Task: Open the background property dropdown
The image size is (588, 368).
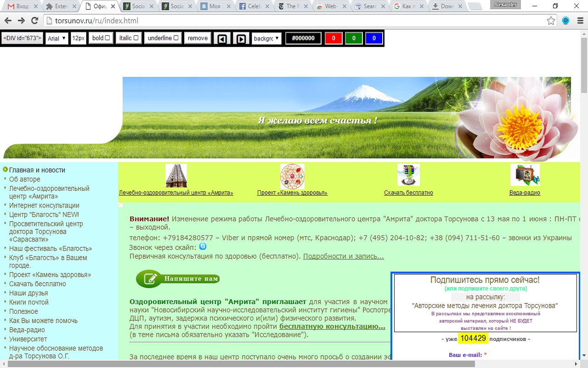Action: coord(266,38)
